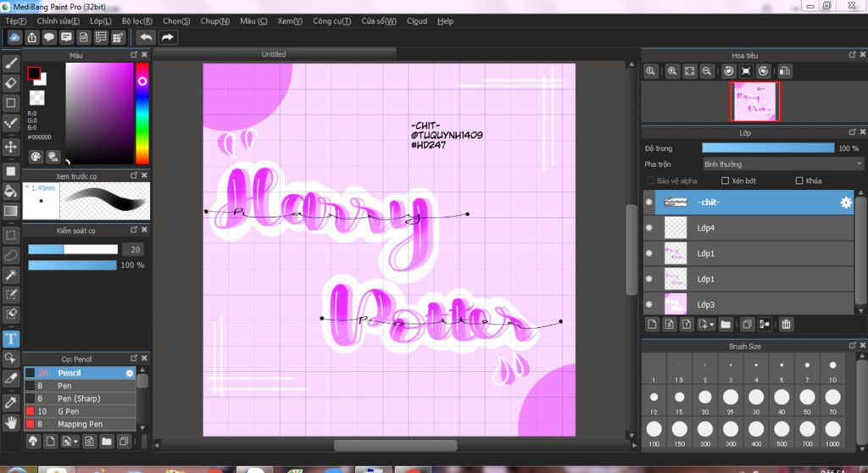The image size is (868, 473).
Task: Open the Chỉnh sửa(E) menu
Action: pyautogui.click(x=58, y=21)
